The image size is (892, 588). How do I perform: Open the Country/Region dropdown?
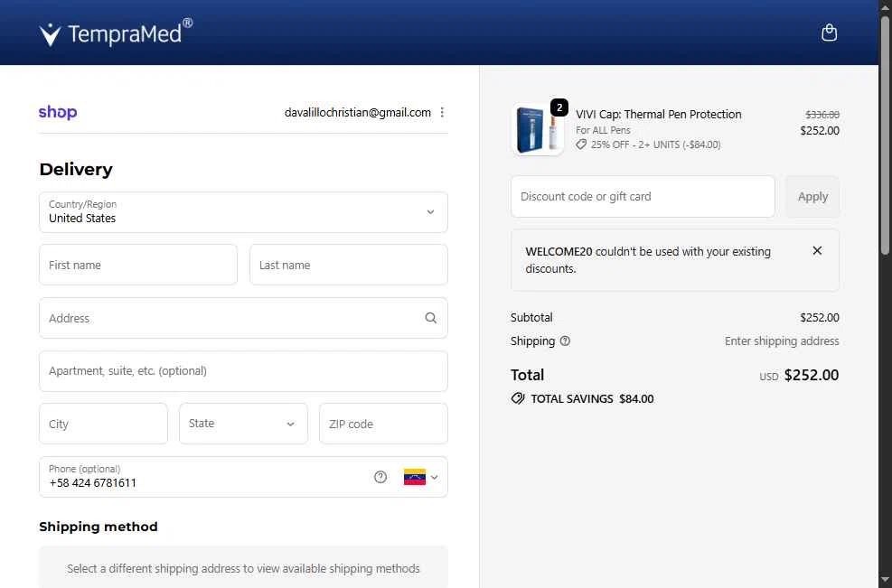point(243,212)
